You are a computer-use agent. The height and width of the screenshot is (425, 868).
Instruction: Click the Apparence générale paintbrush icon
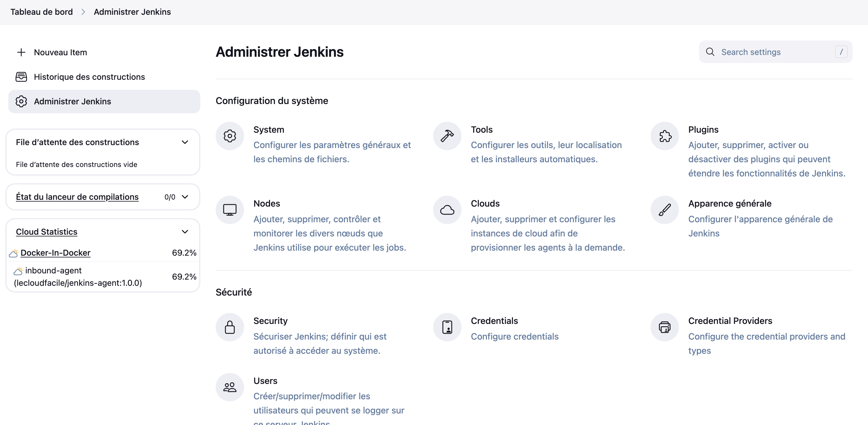[x=664, y=210]
